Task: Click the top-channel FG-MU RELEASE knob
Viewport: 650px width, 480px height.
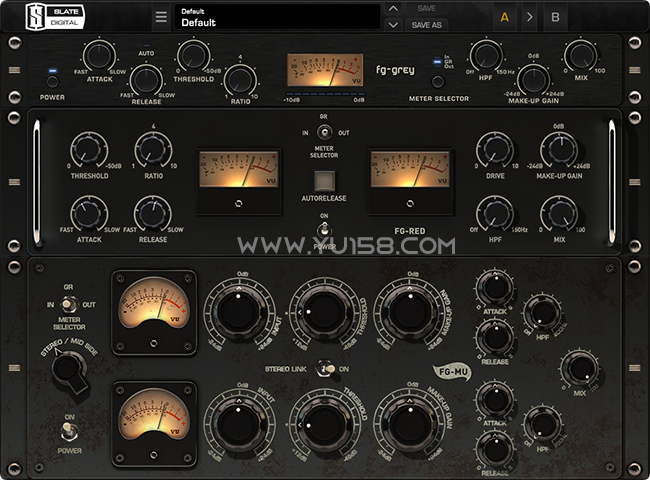Action: tap(495, 338)
